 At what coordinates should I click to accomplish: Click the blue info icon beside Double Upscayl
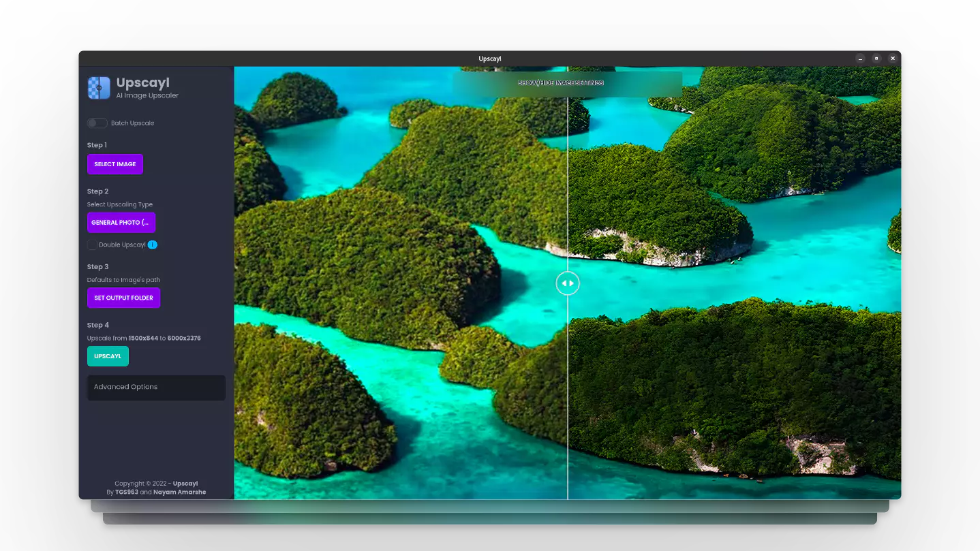[x=153, y=245]
